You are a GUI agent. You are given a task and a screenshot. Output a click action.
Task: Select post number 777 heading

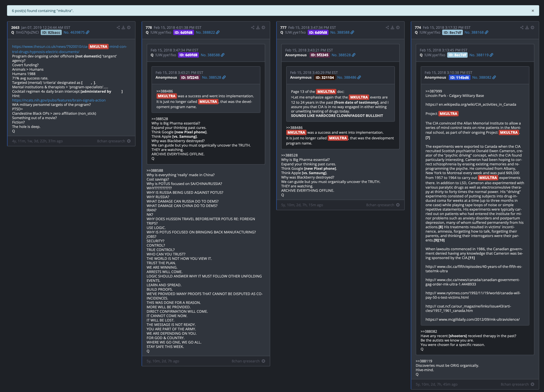point(283,28)
